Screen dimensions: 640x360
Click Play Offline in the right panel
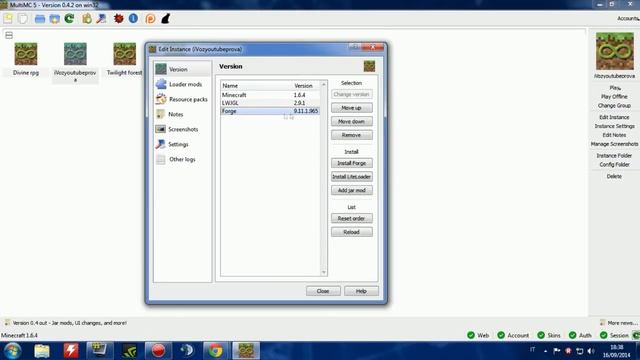pyautogui.click(x=614, y=97)
